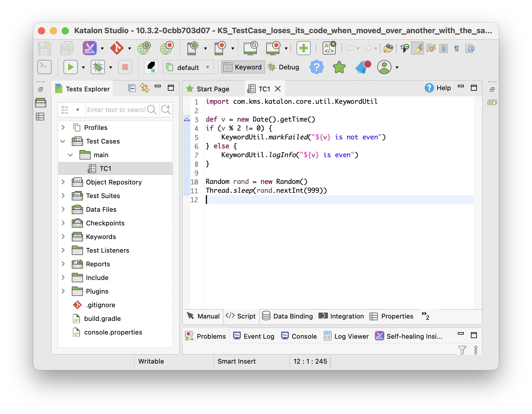Collapse the Test Cases folder
This screenshot has width=532, height=414.
63,141
